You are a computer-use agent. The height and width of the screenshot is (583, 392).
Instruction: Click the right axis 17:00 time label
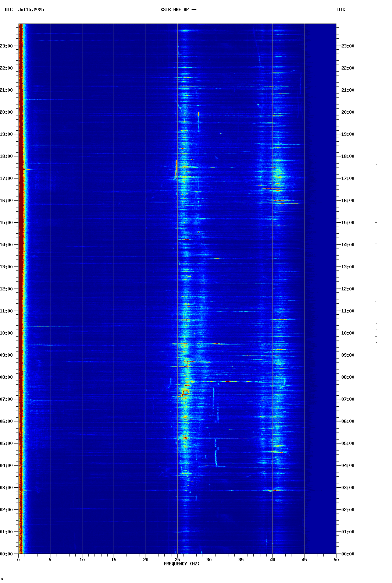click(x=348, y=179)
